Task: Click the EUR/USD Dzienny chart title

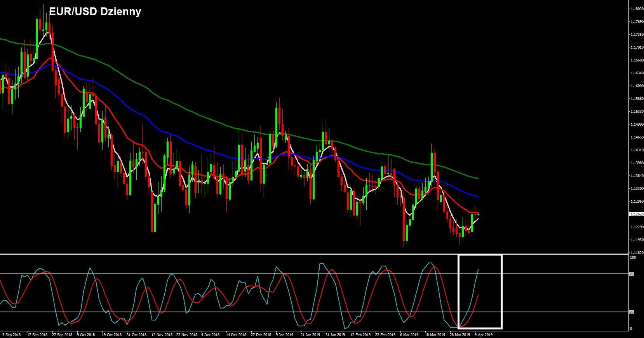Action: (x=95, y=12)
